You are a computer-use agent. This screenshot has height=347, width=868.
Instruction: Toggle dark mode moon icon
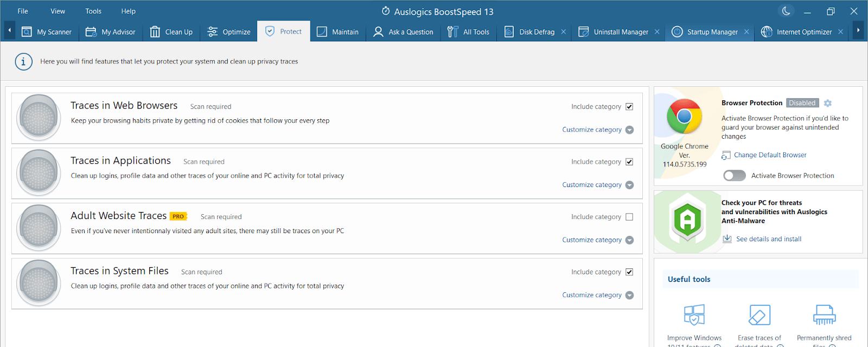pos(786,11)
